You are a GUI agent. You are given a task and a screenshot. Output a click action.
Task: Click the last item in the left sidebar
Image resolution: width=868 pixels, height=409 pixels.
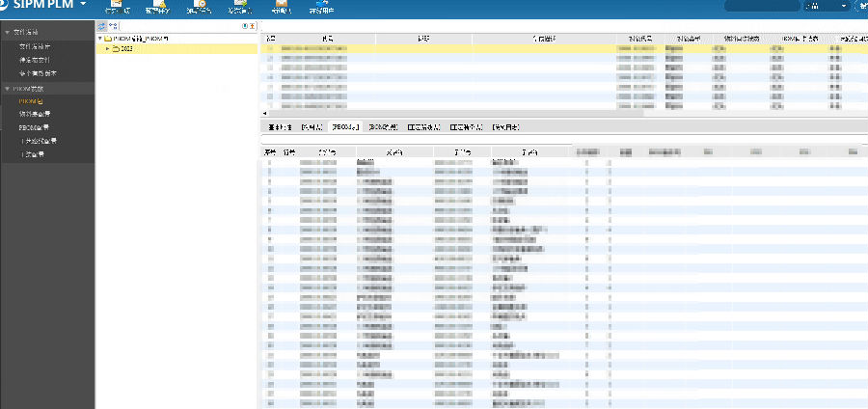[31, 154]
